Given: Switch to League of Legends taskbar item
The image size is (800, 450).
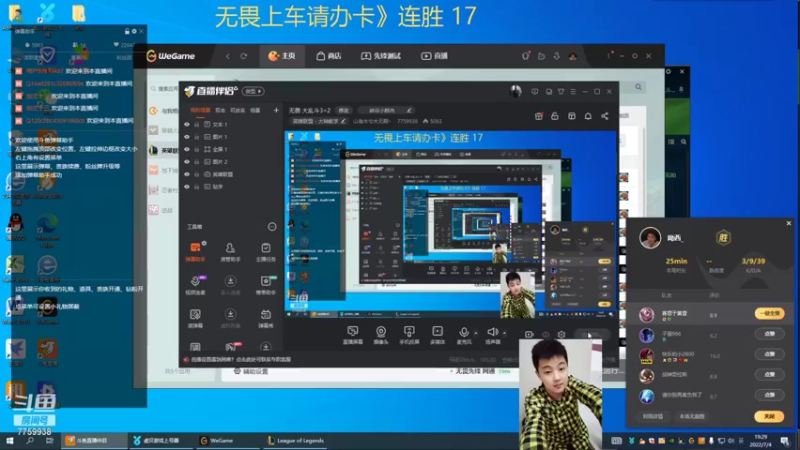Looking at the screenshot, I should tap(296, 440).
